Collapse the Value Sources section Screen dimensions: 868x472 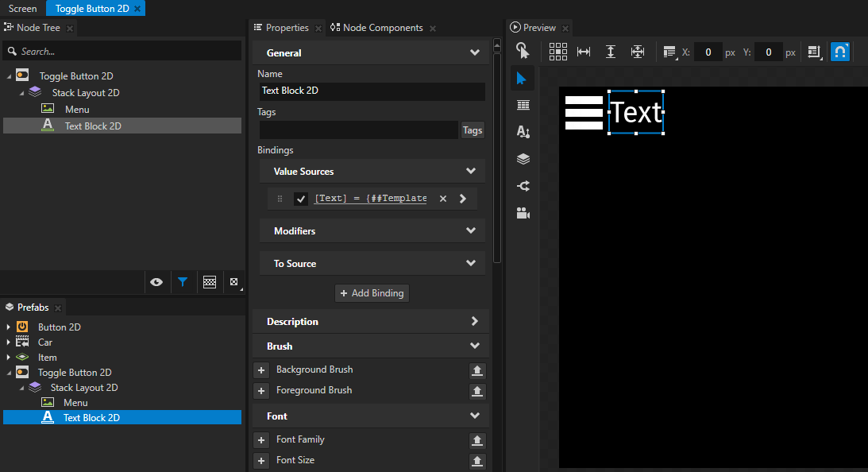[471, 172]
